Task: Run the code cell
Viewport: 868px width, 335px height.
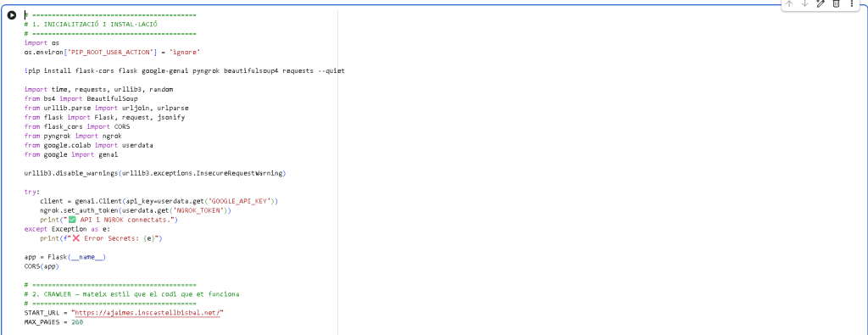Action: pos(12,15)
